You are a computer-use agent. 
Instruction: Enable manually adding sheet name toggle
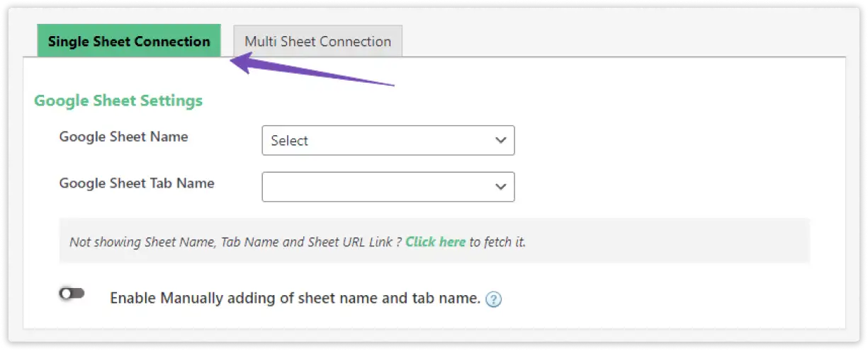click(x=72, y=294)
